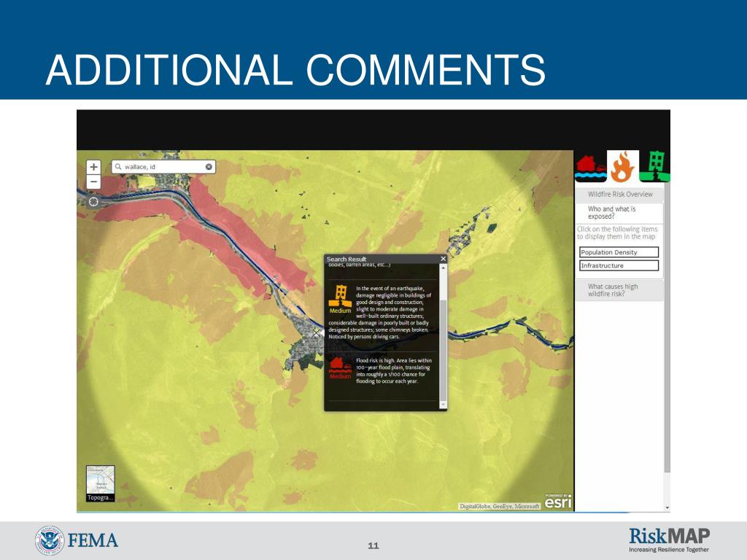The height and width of the screenshot is (560, 747).
Task: Click 'Flood risk is high' description text
Action: point(394,370)
